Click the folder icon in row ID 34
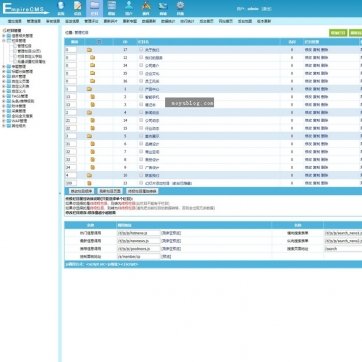362x362 pixels. (92, 65)
